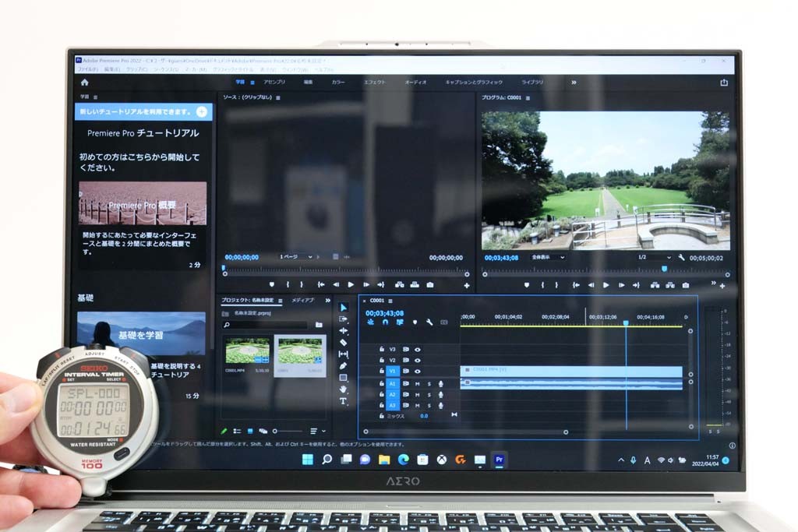Screen dimensions: 798x532
Task: Play the sequence in the Program monitor
Action: pyautogui.click(x=606, y=285)
